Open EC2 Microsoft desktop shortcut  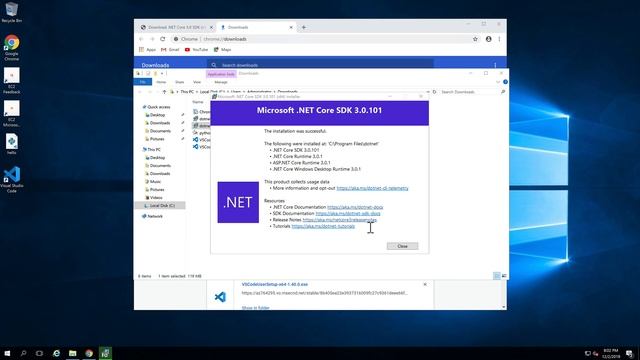click(11, 113)
